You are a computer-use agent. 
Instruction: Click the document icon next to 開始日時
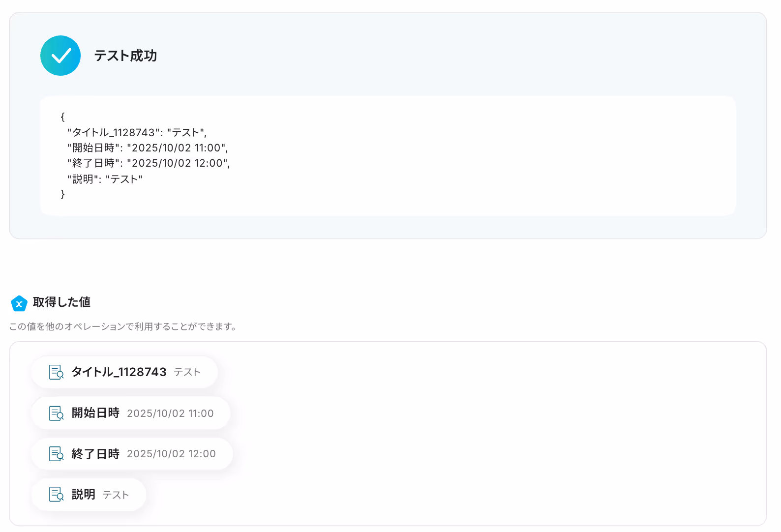[57, 413]
